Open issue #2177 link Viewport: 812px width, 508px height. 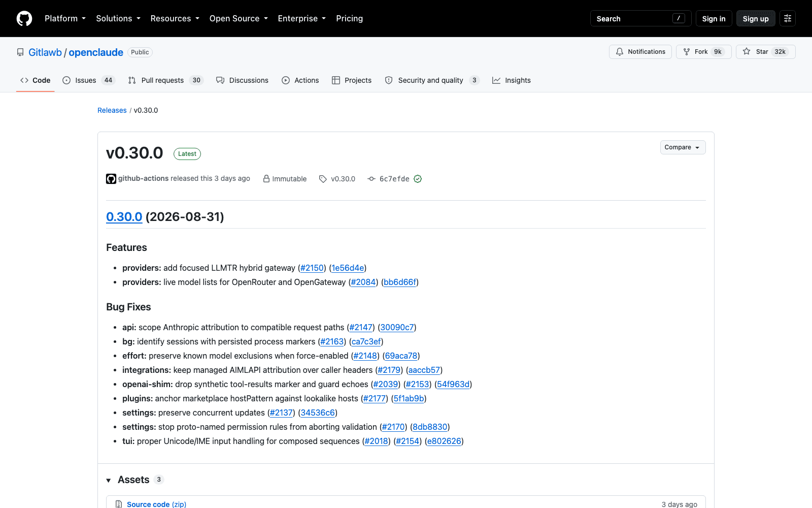[375, 398]
